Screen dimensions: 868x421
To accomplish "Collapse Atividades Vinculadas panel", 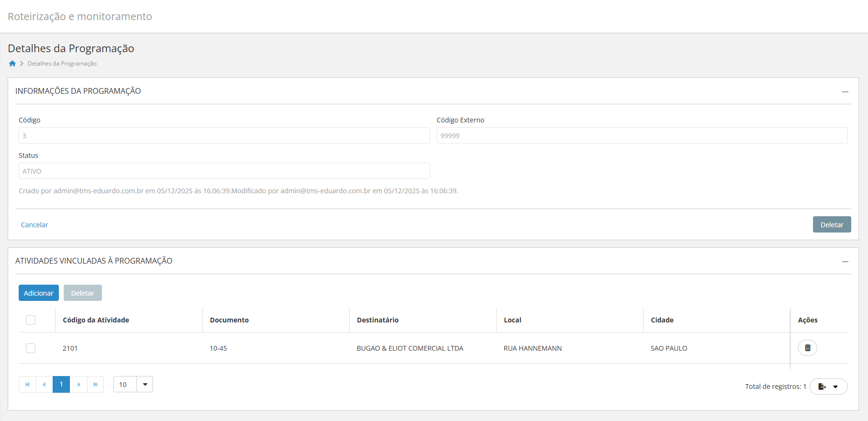I will click(x=845, y=261).
